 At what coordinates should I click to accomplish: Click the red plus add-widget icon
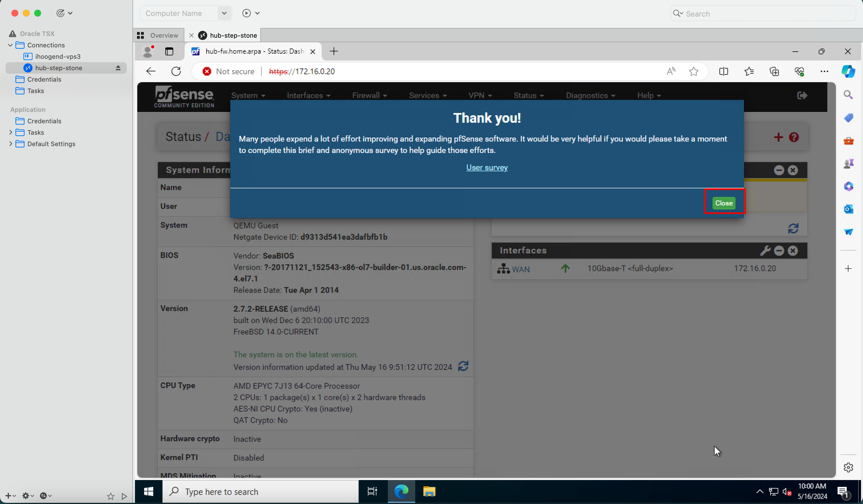778,137
